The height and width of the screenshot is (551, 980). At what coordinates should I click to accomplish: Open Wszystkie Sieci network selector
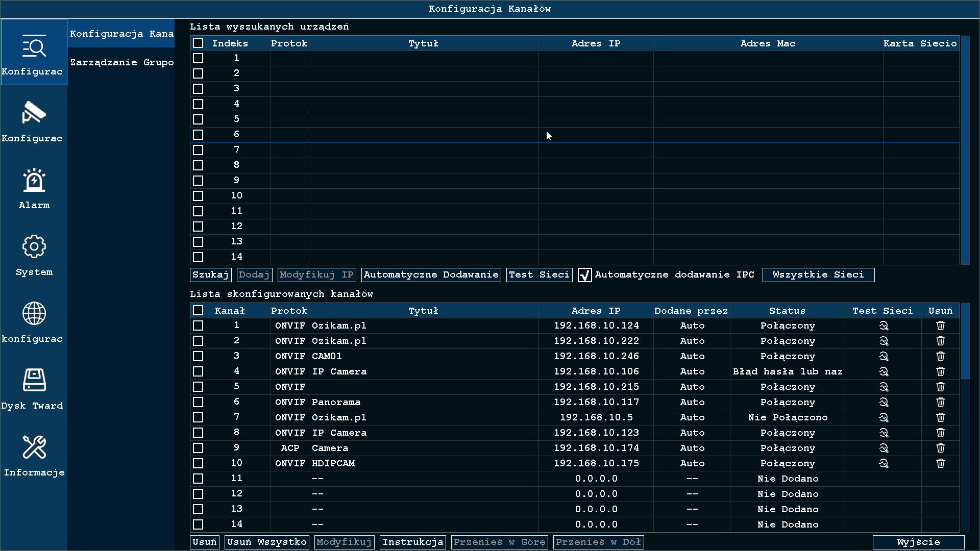(x=818, y=275)
